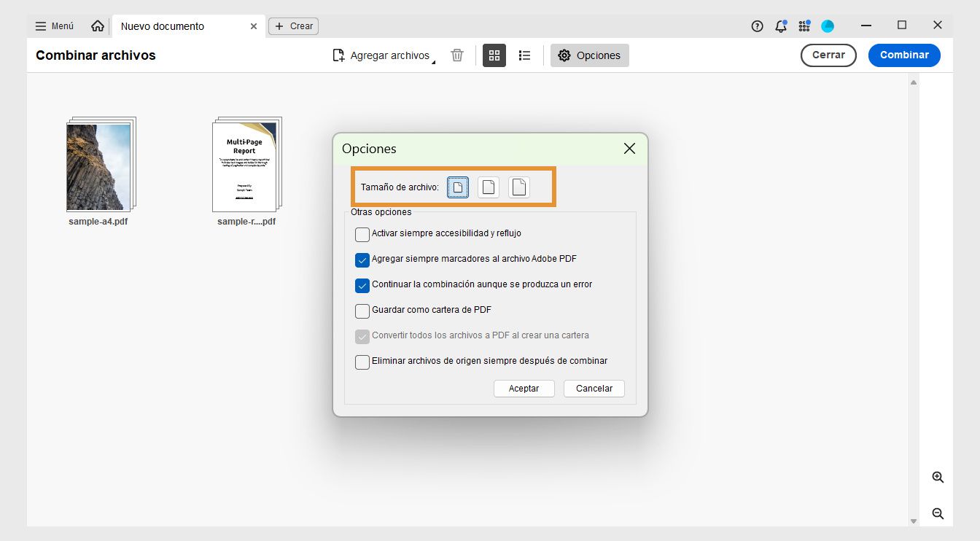
Task: Zoom in using the magnifier icon
Action: (x=937, y=477)
